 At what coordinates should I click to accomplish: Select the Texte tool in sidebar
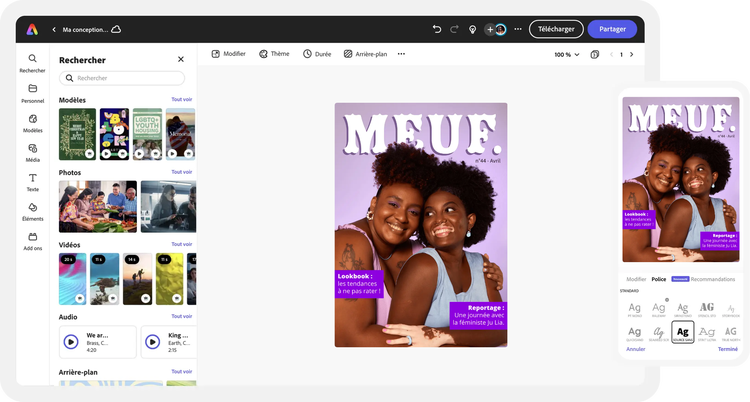tap(33, 182)
